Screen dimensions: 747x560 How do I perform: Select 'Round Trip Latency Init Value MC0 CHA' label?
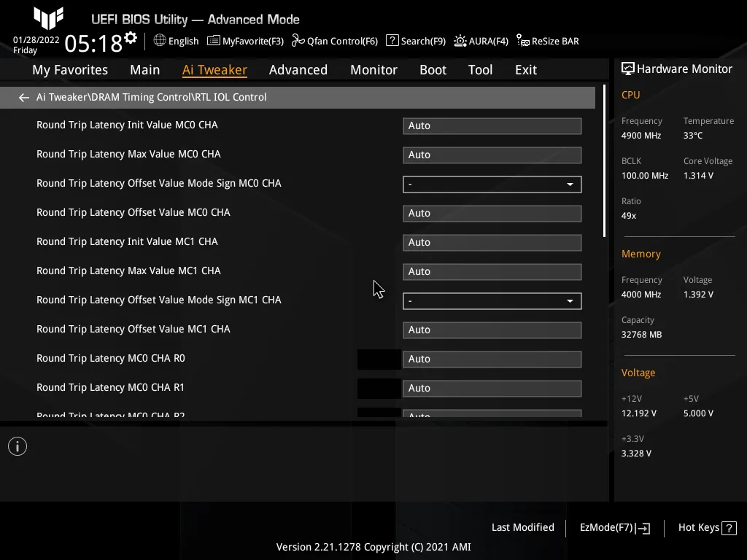[127, 125]
